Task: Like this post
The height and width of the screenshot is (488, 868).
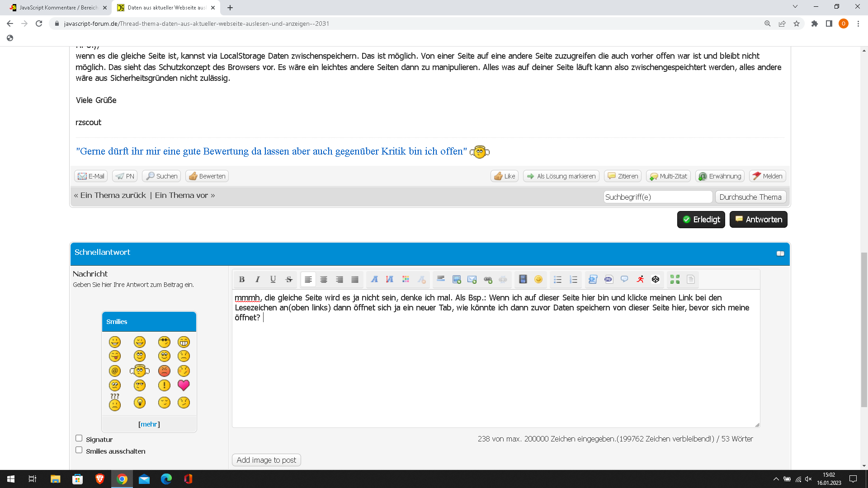Action: (505, 176)
